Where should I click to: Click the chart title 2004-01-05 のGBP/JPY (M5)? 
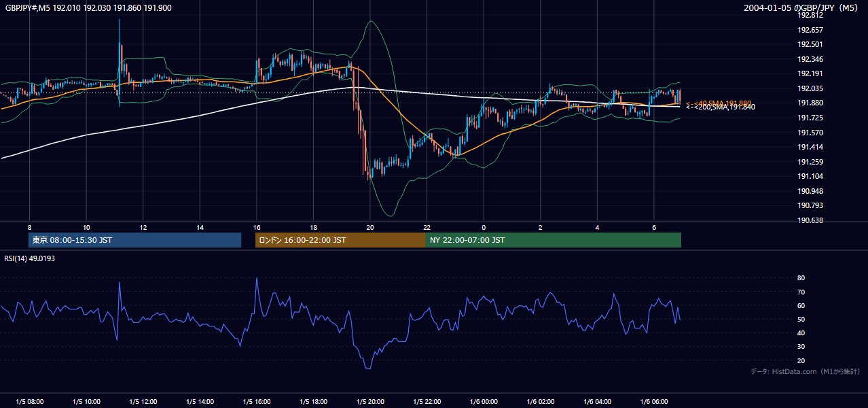click(801, 8)
